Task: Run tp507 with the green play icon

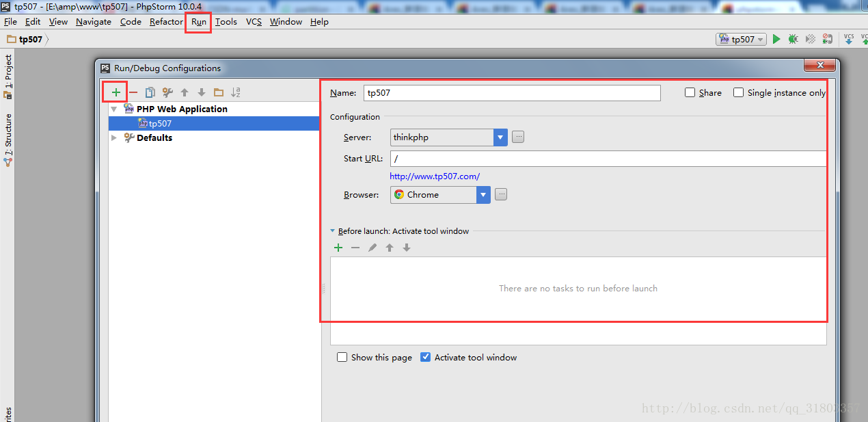Action: (x=776, y=39)
